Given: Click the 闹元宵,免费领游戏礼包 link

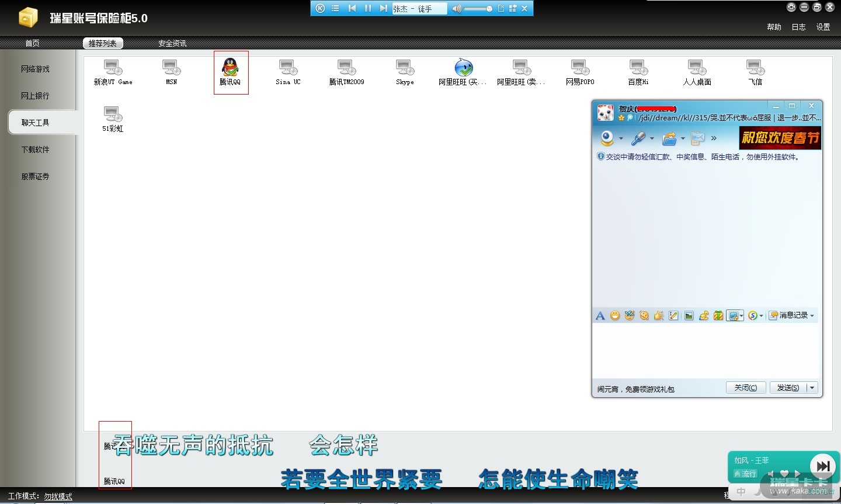Looking at the screenshot, I should pos(635,389).
